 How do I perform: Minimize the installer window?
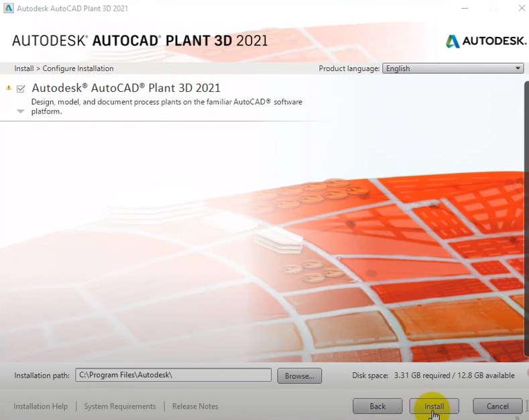[465, 8]
